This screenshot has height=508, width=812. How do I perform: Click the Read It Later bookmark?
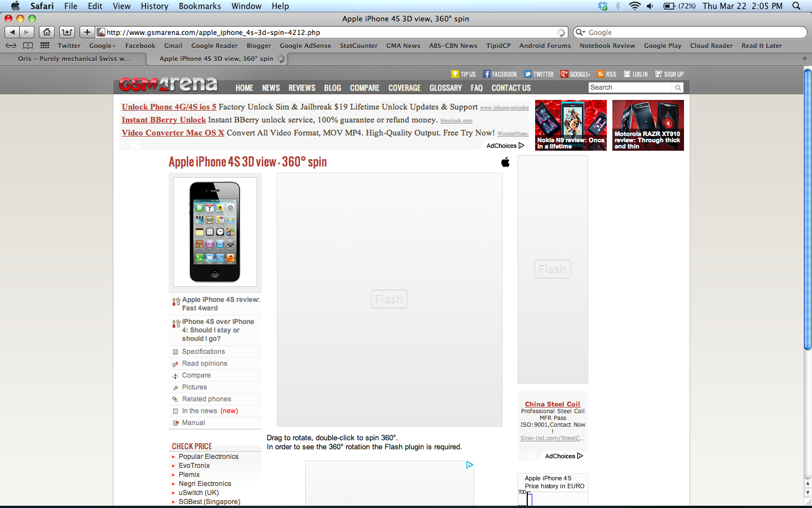tap(761, 46)
